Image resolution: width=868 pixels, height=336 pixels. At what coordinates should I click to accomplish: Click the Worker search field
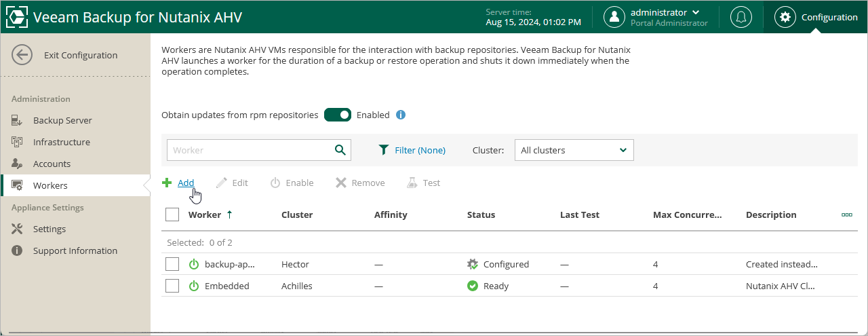[x=251, y=150]
